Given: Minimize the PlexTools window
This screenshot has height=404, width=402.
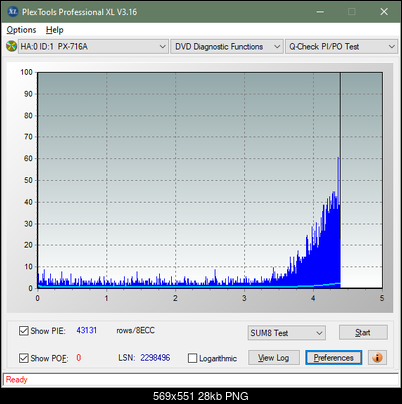Looking at the screenshot, I should (x=320, y=12).
